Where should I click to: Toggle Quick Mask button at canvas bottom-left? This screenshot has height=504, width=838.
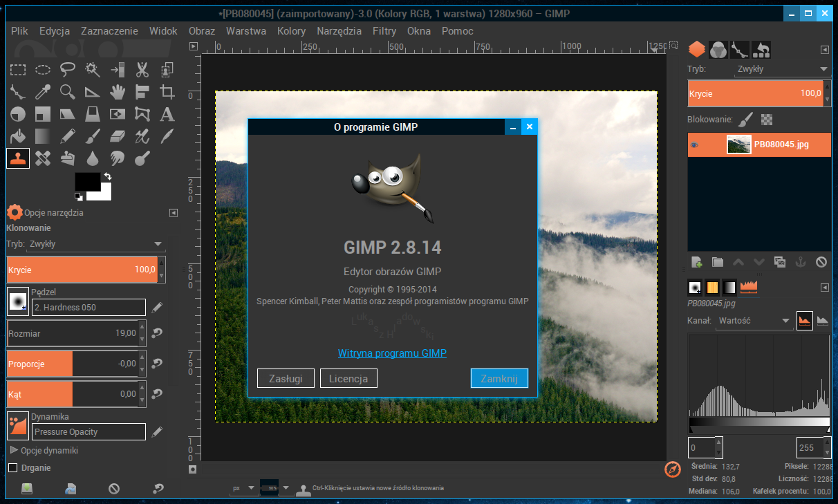pos(193,469)
